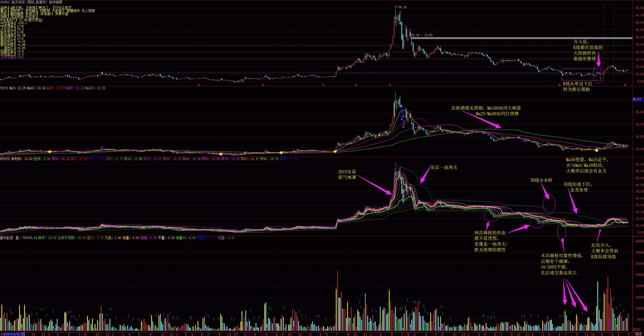644x336 pixels.
Task: Click the 总现金亿 -1.3 row
Action: pos(12,54)
